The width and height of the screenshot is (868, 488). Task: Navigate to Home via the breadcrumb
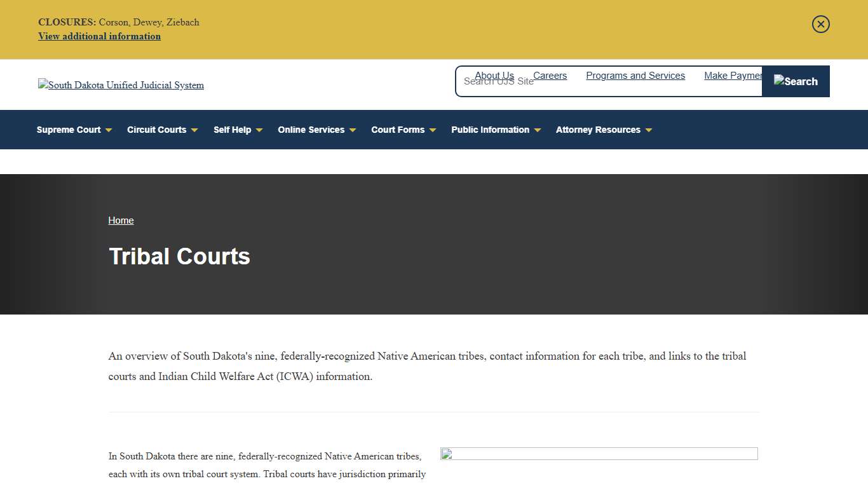pyautogui.click(x=121, y=220)
